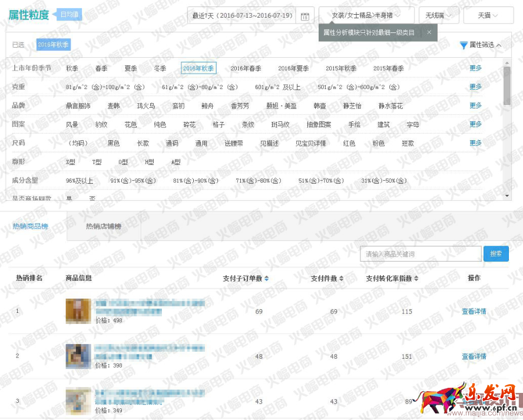Click the 操作 column header
The image size is (523, 420).
[x=474, y=278]
